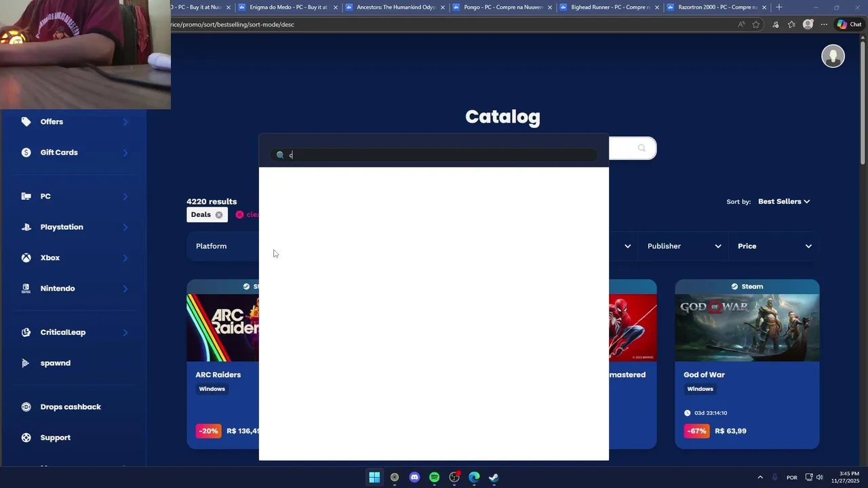Click the spawnd sidebar link
Viewport: 868px width, 488px height.
click(x=56, y=363)
